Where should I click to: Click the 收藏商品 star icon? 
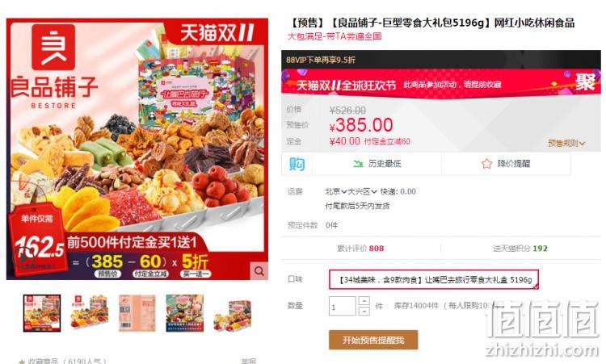[x=22, y=362]
